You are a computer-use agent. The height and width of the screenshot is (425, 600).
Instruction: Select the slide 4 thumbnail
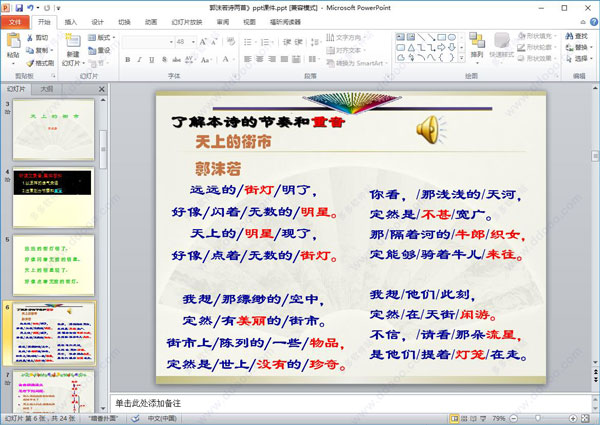click(53, 197)
